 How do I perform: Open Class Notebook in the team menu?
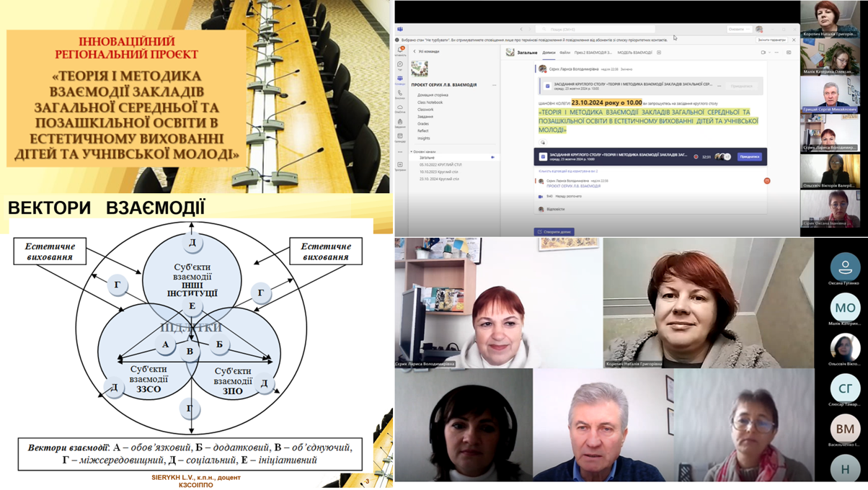pyautogui.click(x=430, y=102)
